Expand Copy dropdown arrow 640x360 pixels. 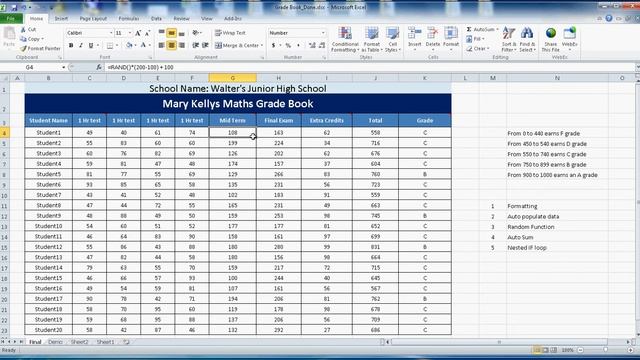click(x=42, y=39)
